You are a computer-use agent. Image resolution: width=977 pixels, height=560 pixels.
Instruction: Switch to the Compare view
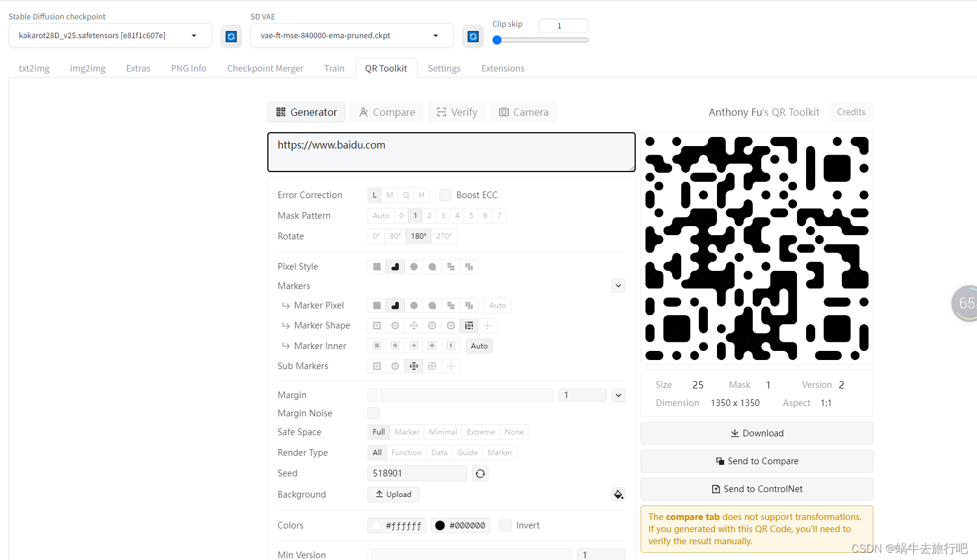coord(387,112)
